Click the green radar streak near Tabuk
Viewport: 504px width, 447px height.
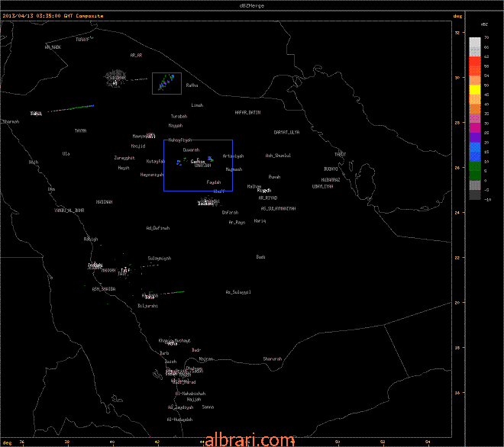pos(71,108)
